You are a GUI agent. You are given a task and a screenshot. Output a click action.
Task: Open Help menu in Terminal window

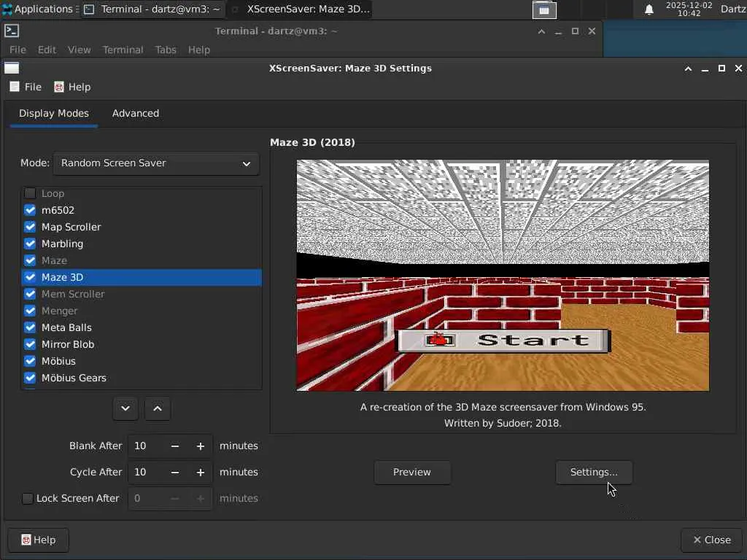click(198, 50)
